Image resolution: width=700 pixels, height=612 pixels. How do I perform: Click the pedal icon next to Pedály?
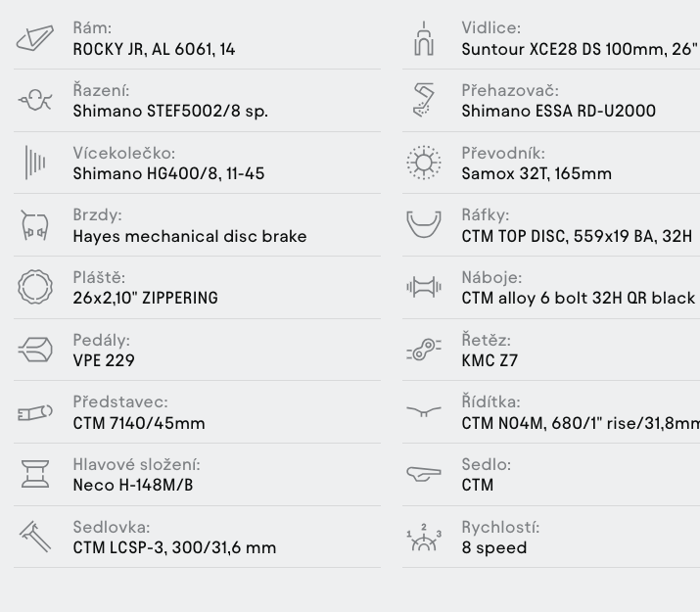click(x=35, y=350)
